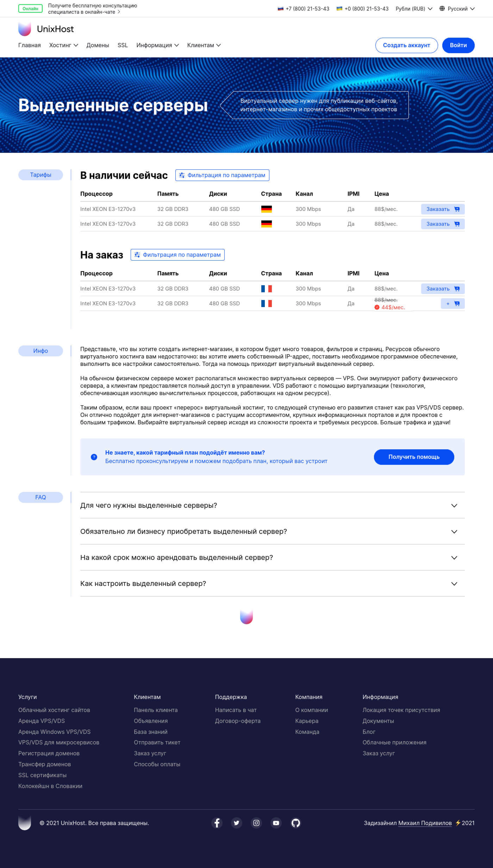
Task: Open the Рубли (RUB) currency dropdown
Action: tap(413, 9)
